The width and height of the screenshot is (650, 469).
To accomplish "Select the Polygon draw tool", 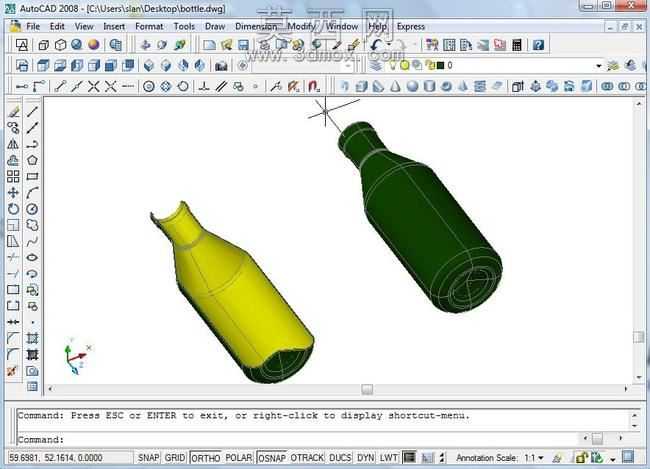I will click(32, 160).
